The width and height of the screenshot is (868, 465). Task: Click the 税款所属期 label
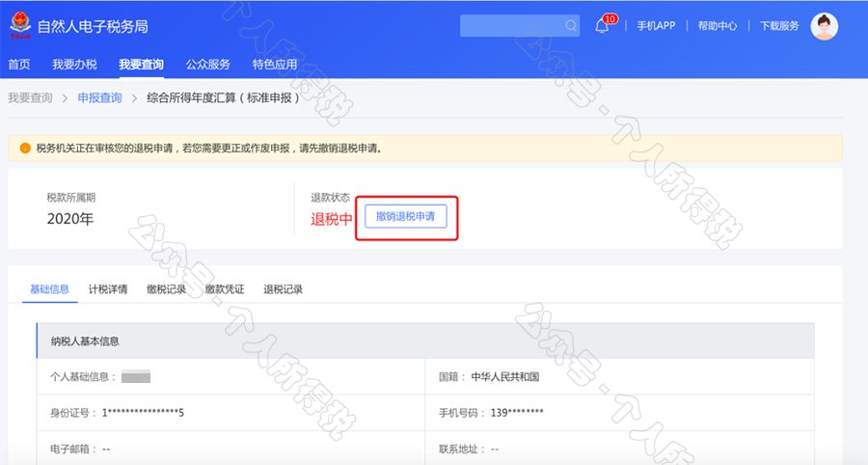tap(70, 198)
